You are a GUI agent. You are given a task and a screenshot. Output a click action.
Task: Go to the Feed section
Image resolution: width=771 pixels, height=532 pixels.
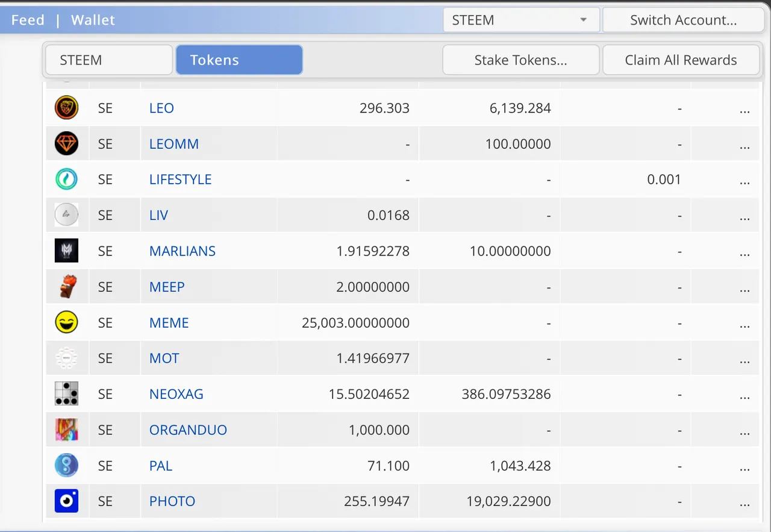(28, 20)
